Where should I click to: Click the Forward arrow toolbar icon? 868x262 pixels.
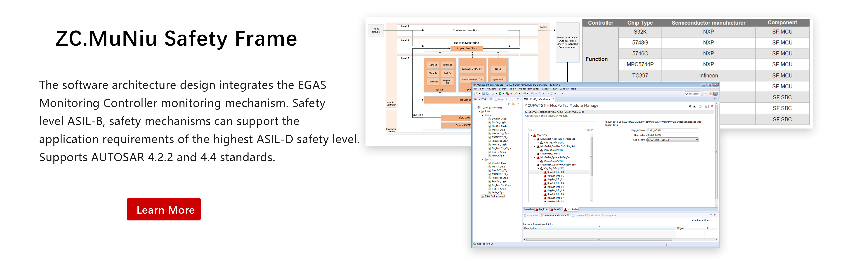point(559,94)
